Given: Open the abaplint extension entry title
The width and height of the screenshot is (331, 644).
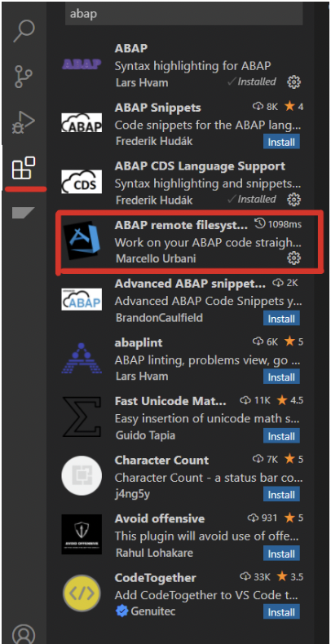Looking at the screenshot, I should coord(133,342).
